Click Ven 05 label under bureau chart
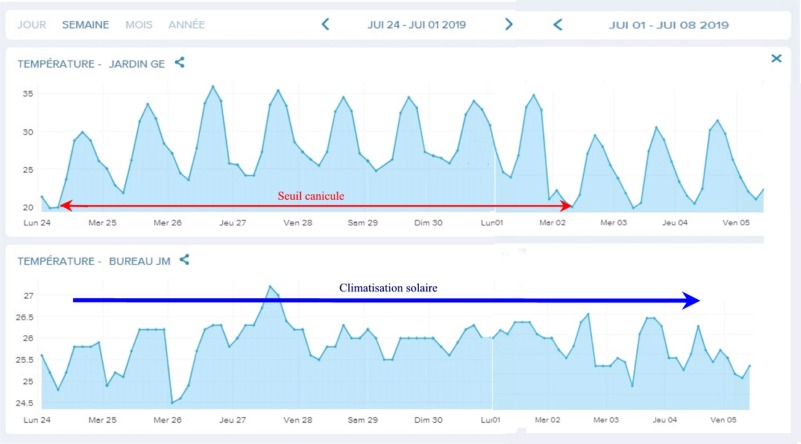 coord(723,420)
